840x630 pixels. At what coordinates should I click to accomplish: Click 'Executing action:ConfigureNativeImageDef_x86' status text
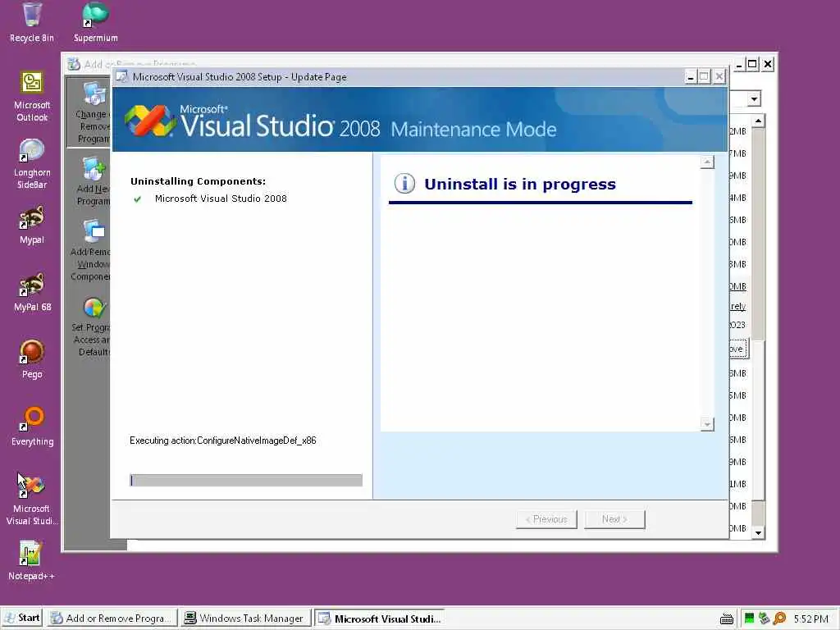223,441
